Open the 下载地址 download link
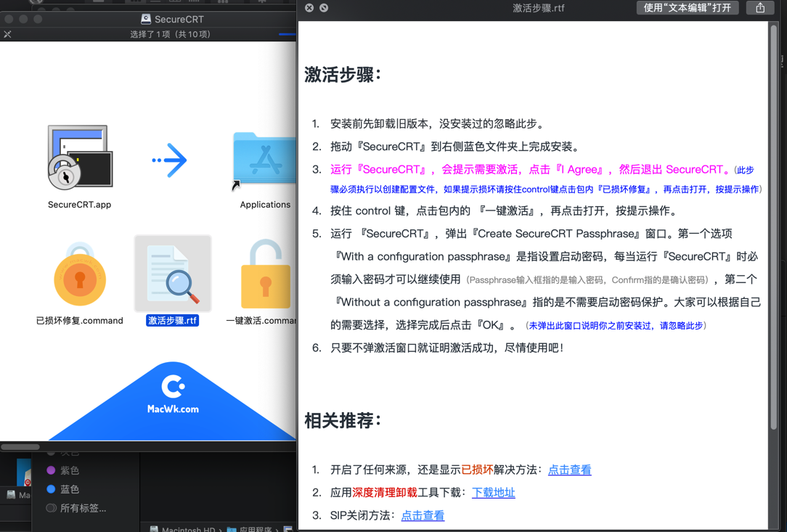 (x=494, y=493)
